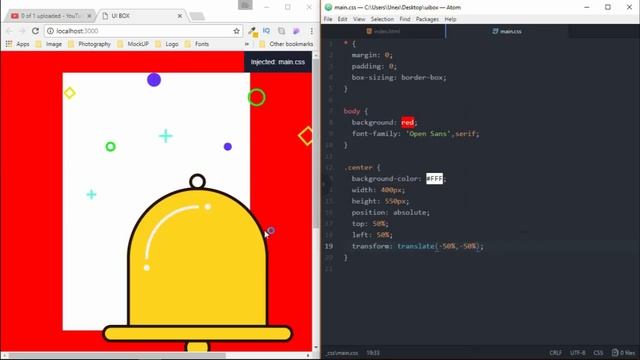This screenshot has width=640, height=360.
Task: Click the #FFF color swatch in .center
Action: (434, 179)
